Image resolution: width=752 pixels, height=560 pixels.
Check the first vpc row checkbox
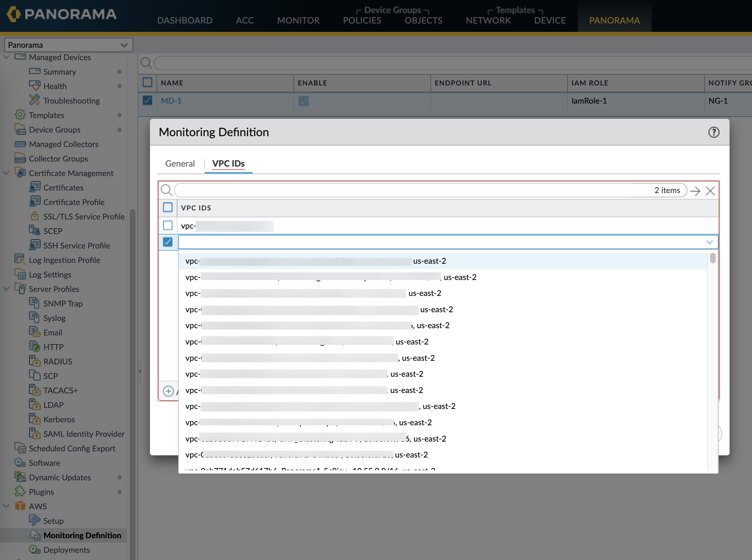(x=168, y=225)
